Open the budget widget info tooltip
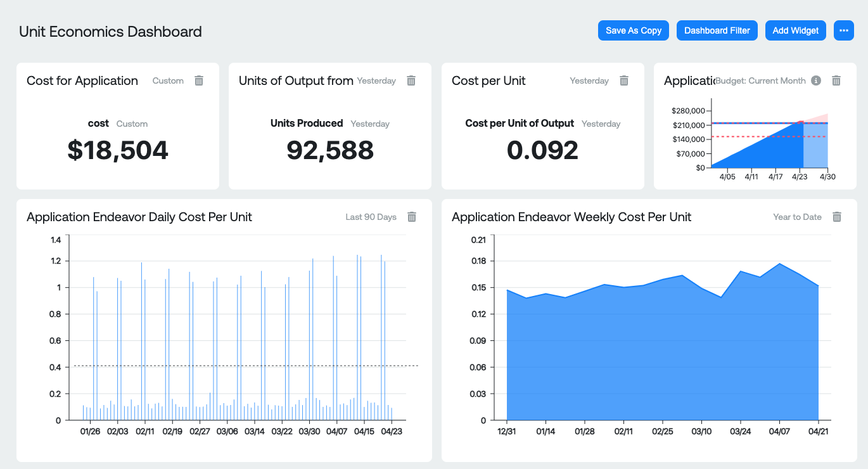 click(x=816, y=80)
